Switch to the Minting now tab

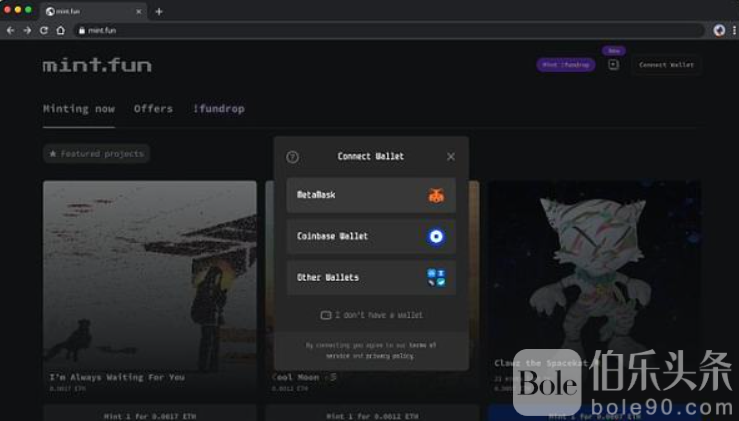coord(79,109)
